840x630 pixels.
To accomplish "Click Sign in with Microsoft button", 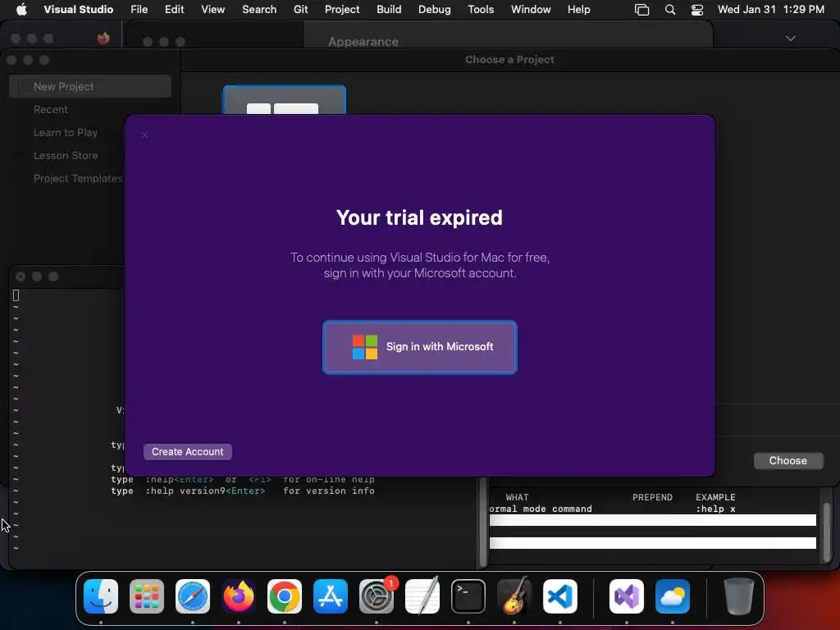I will click(420, 347).
